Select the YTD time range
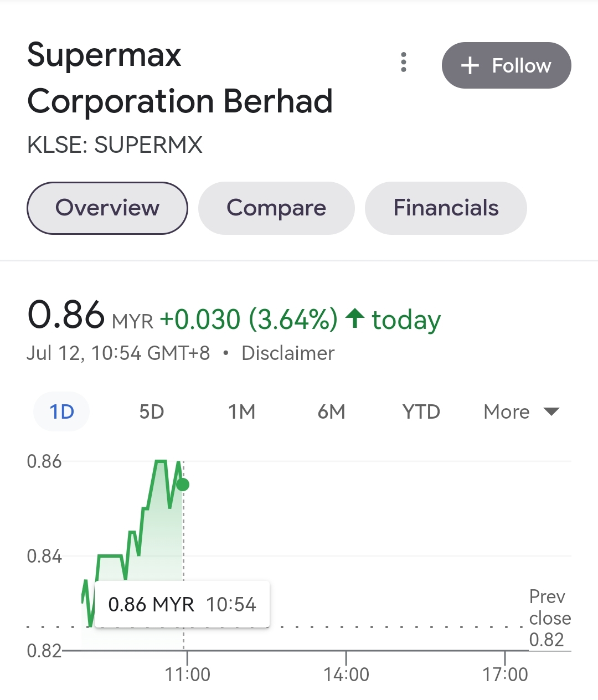The width and height of the screenshot is (598, 700). point(421,412)
